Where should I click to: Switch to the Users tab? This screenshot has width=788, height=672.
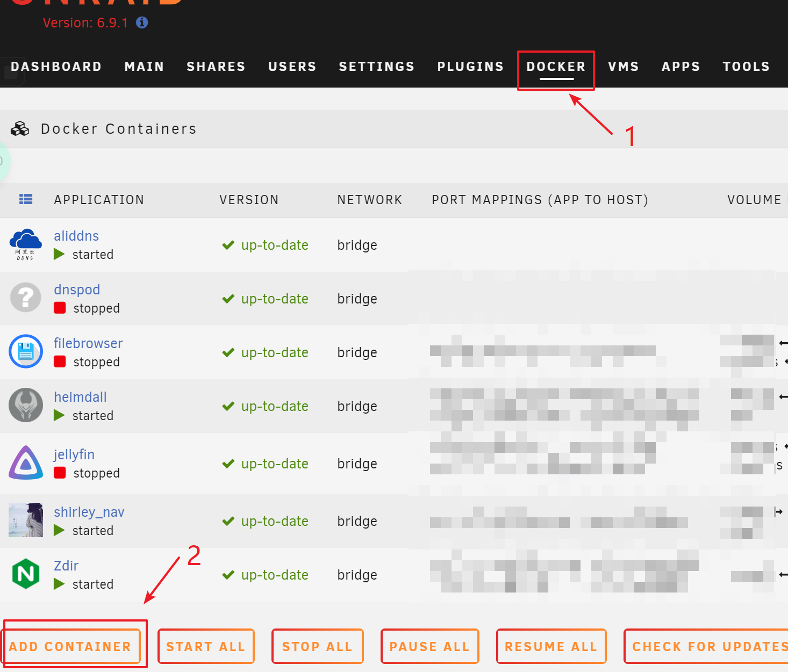pyautogui.click(x=292, y=67)
